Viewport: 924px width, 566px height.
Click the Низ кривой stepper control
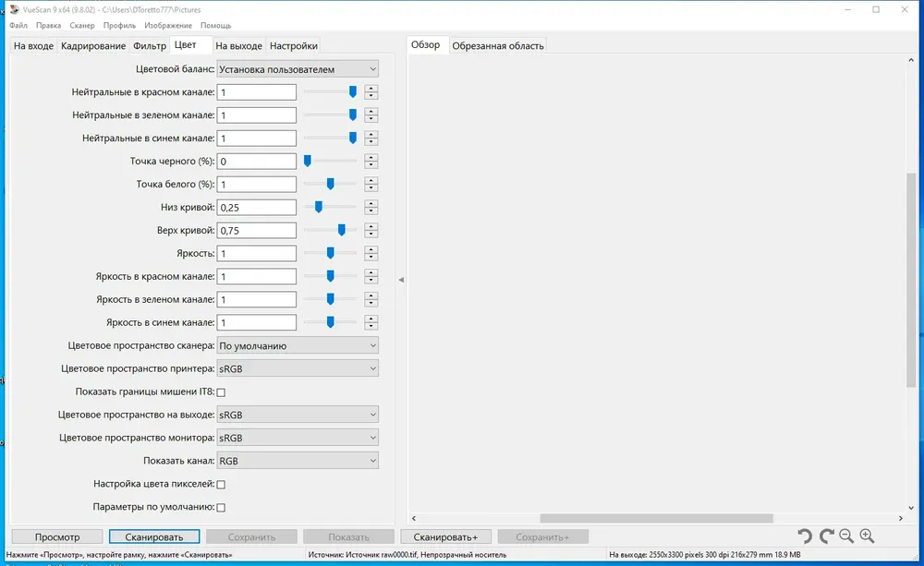point(371,207)
